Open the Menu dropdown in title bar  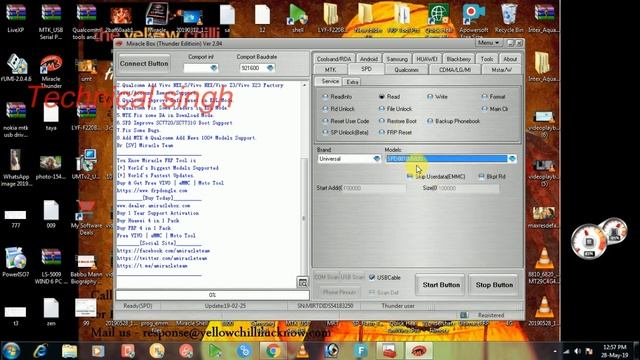pos(488,43)
